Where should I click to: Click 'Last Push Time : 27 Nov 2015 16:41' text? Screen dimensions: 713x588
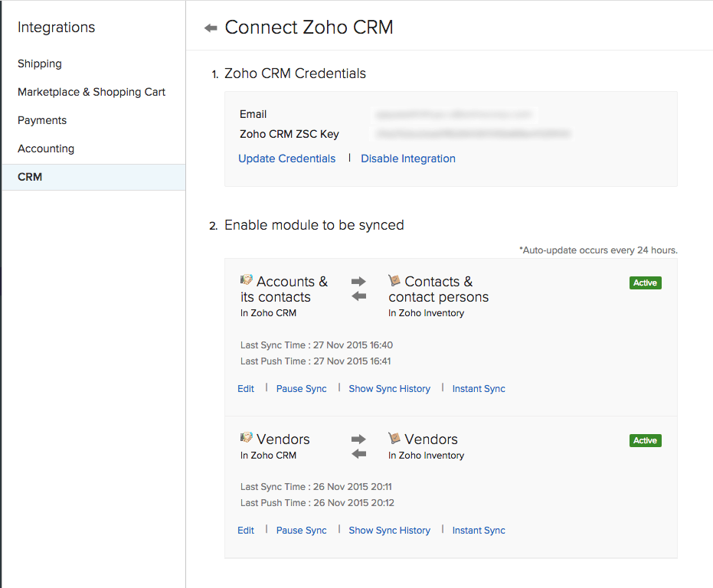pyautogui.click(x=316, y=361)
